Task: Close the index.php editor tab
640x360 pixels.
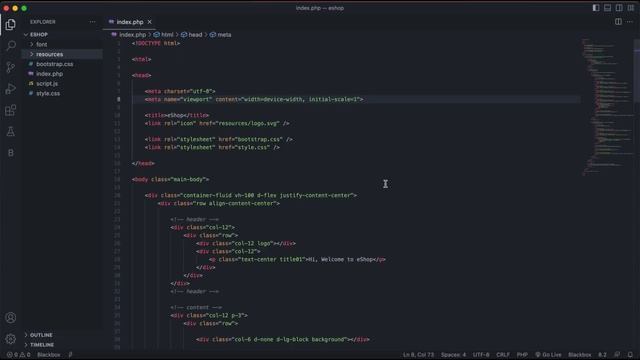Action: pyautogui.click(x=149, y=22)
